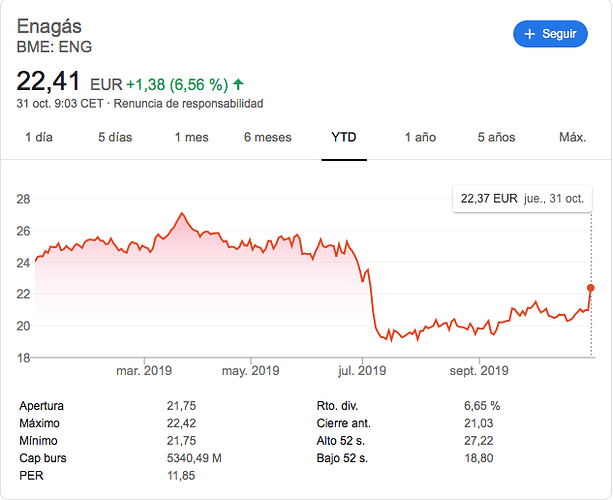Select the 5 días range tab
This screenshot has width=613, height=500.
point(115,137)
